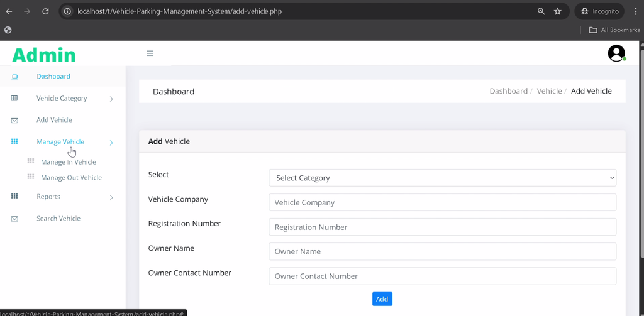This screenshot has width=644, height=316.
Task: Toggle sidebar with hamburger menu icon
Action: [150, 53]
